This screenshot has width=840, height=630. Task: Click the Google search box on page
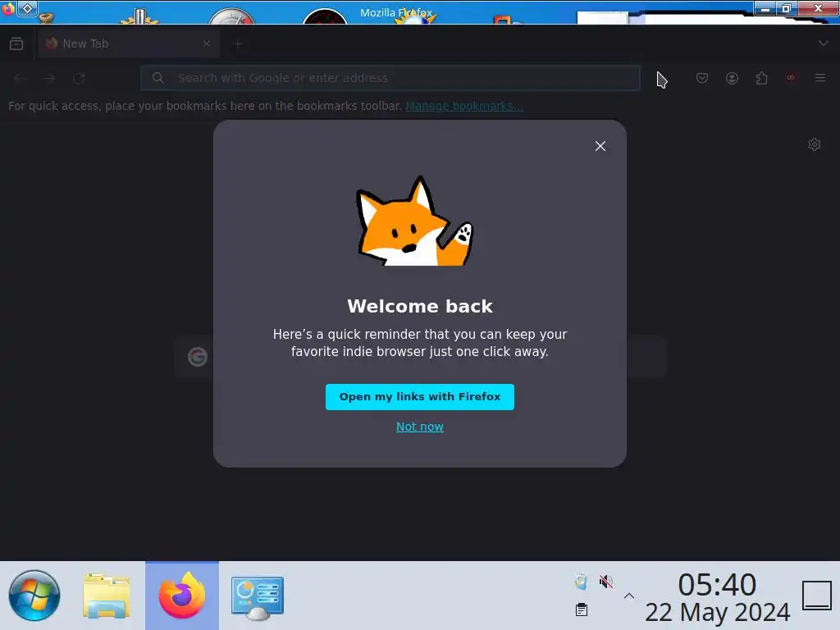(x=420, y=357)
